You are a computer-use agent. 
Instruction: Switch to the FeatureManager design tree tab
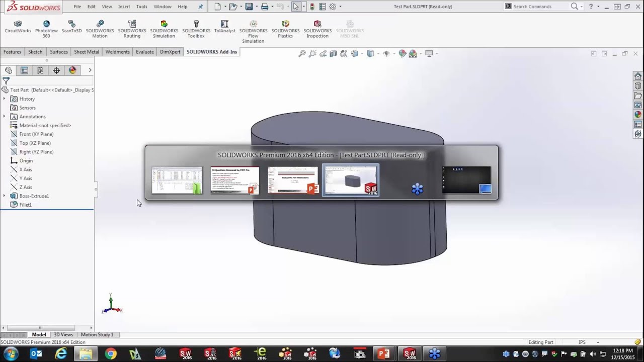(x=9, y=70)
